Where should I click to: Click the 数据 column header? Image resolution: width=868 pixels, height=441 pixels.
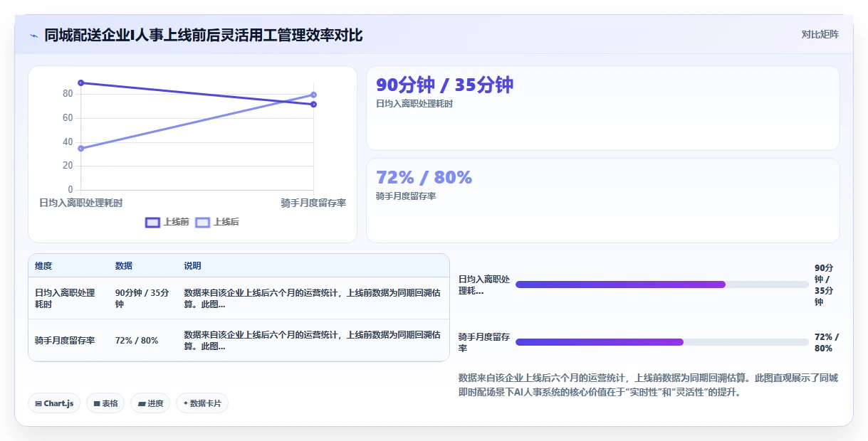point(124,266)
